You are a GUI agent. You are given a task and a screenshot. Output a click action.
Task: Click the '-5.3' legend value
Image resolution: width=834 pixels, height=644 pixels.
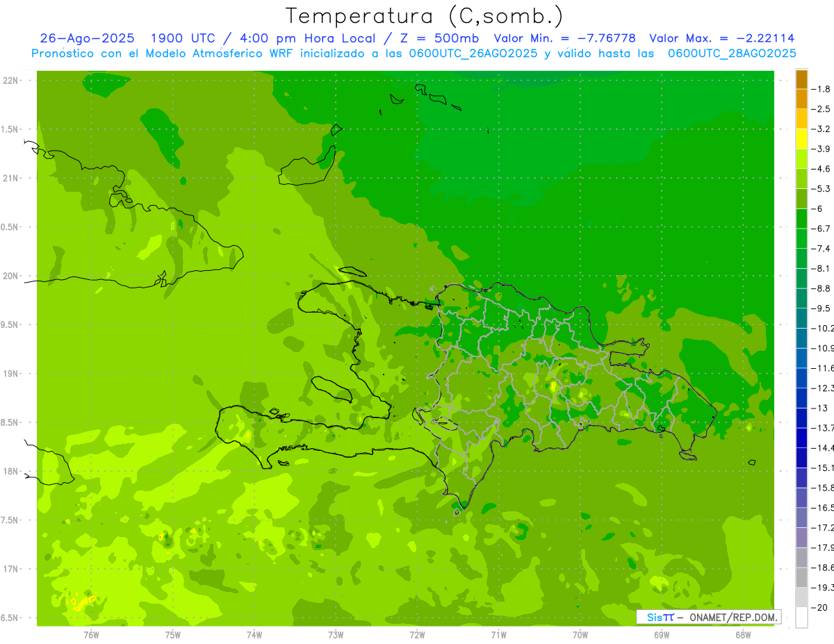pos(821,189)
